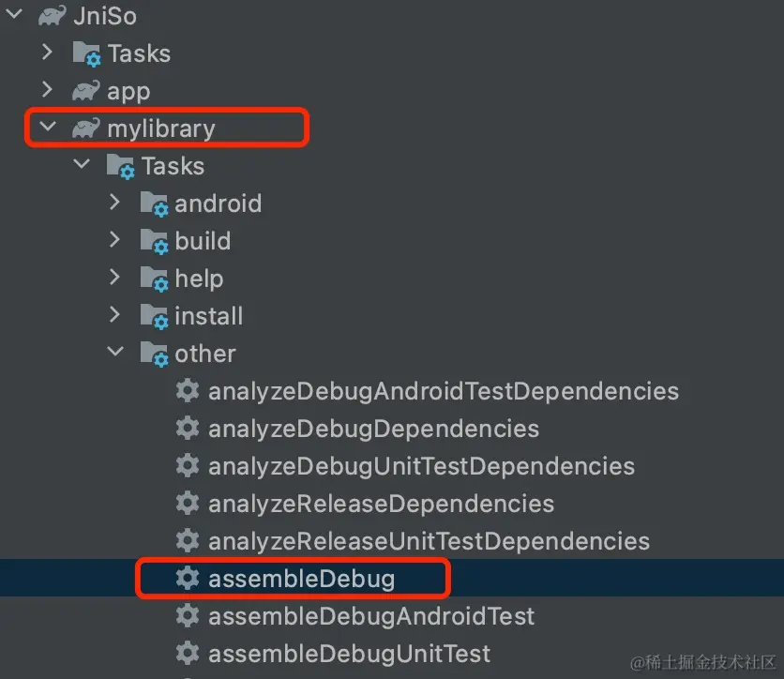Click the app module elephant icon

[85, 91]
